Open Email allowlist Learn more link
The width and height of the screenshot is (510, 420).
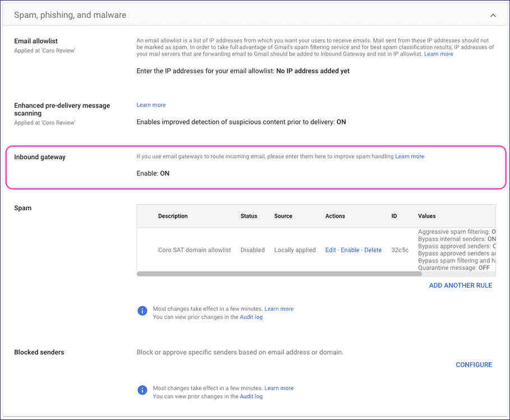[439, 53]
